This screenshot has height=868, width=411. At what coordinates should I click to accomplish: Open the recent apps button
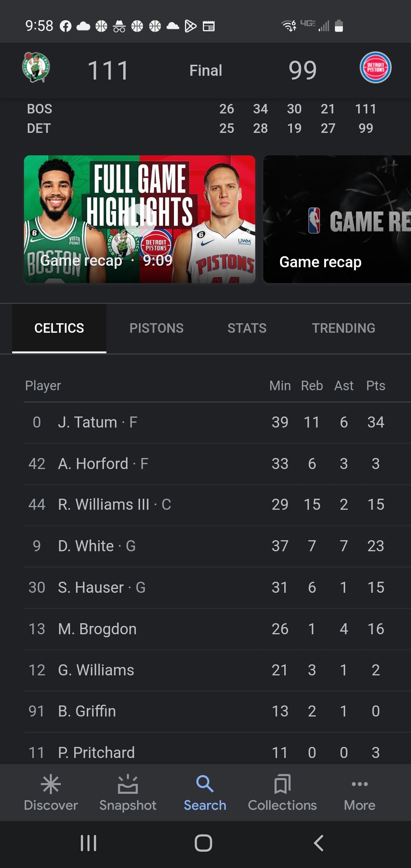[x=88, y=843]
